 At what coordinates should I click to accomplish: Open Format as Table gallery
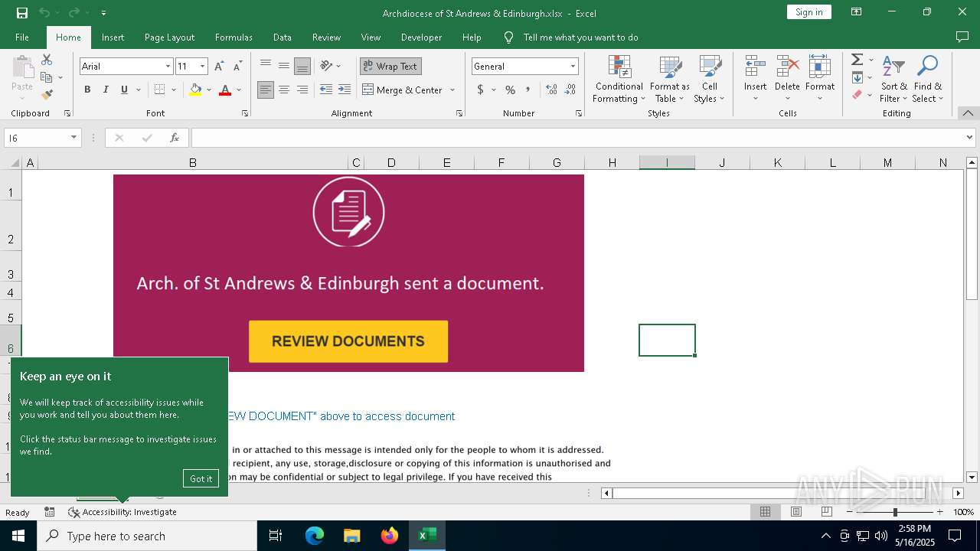pyautogui.click(x=670, y=79)
